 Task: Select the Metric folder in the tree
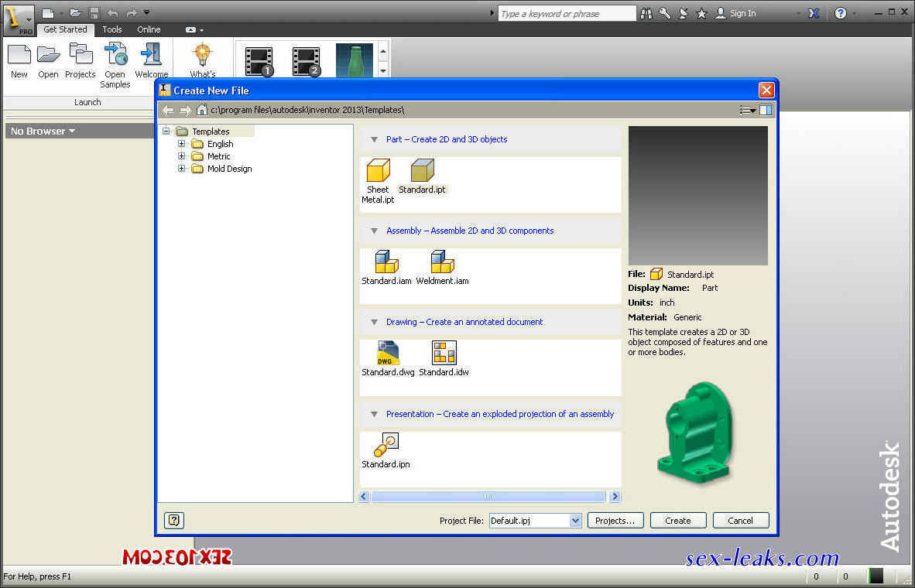click(218, 156)
